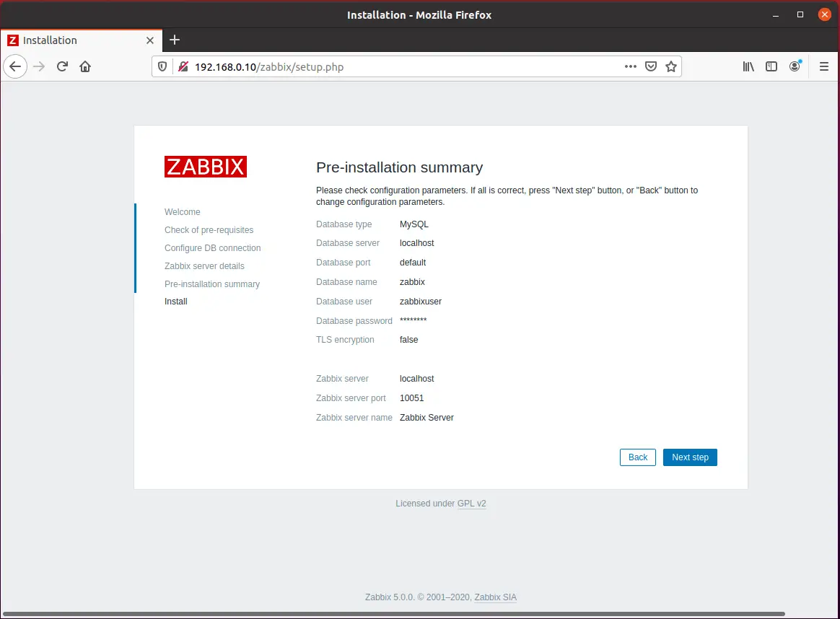Toggle the sidebar view icon
840x619 pixels.
771,66
